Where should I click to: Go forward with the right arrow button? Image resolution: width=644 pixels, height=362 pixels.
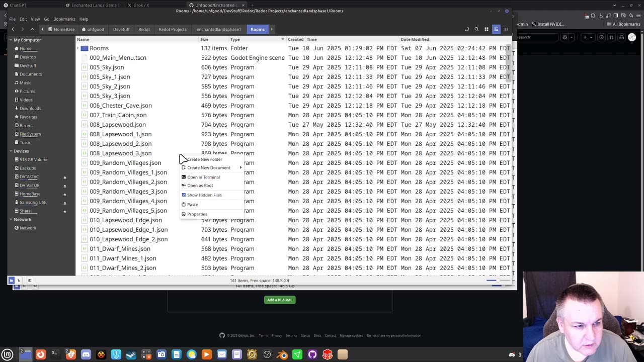click(x=23, y=29)
